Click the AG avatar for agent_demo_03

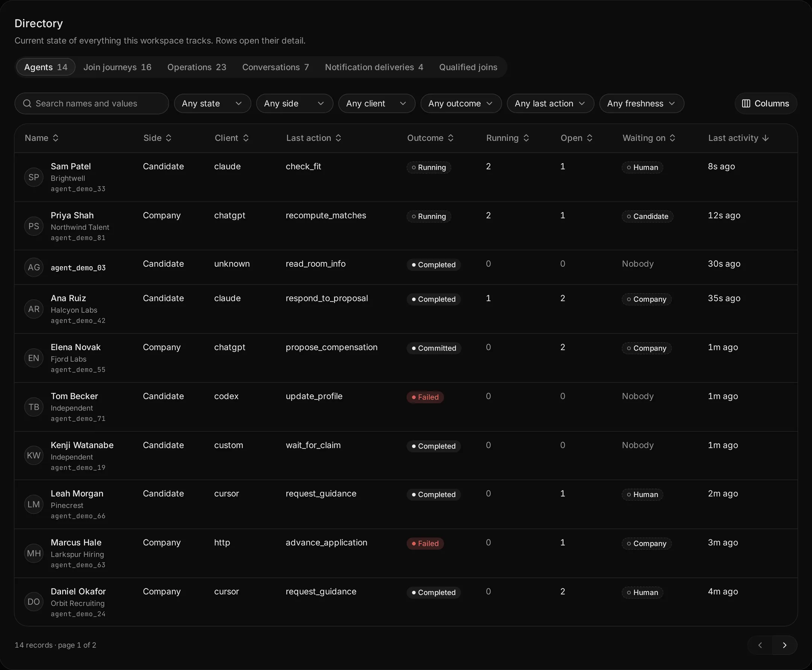34,267
